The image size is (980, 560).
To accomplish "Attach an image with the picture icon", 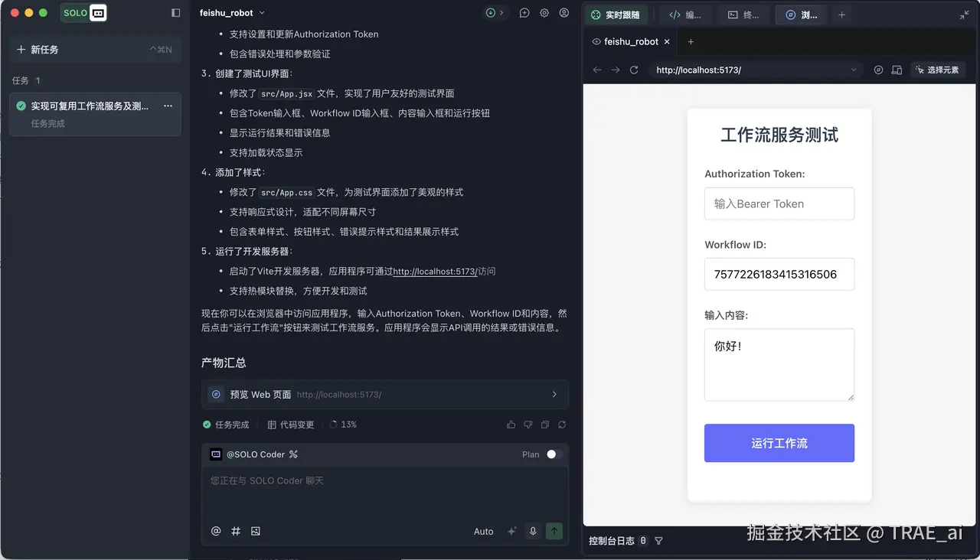I will (x=256, y=531).
